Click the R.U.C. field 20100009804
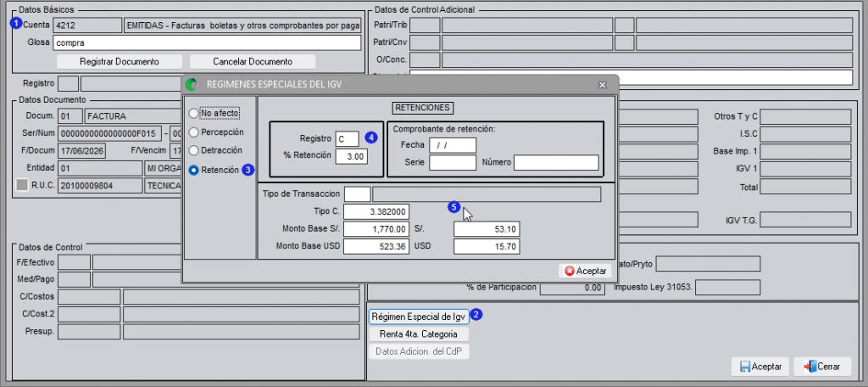The height and width of the screenshot is (387, 868). click(100, 186)
